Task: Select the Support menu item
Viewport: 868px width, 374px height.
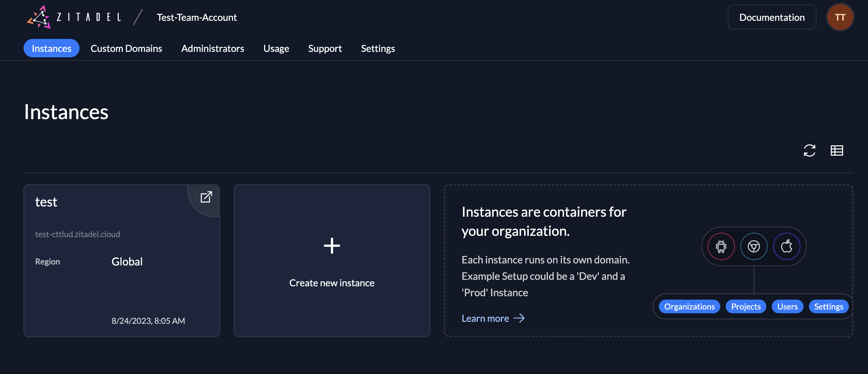Action: (325, 48)
